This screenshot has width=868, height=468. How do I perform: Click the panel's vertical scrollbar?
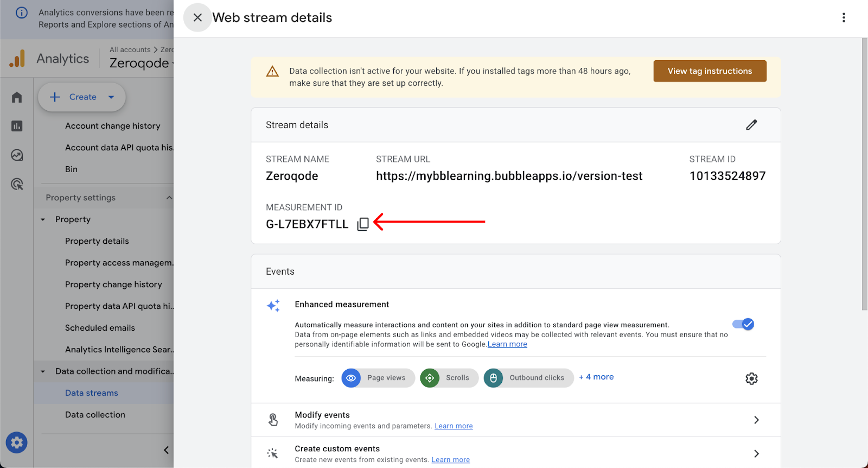[x=864, y=174]
